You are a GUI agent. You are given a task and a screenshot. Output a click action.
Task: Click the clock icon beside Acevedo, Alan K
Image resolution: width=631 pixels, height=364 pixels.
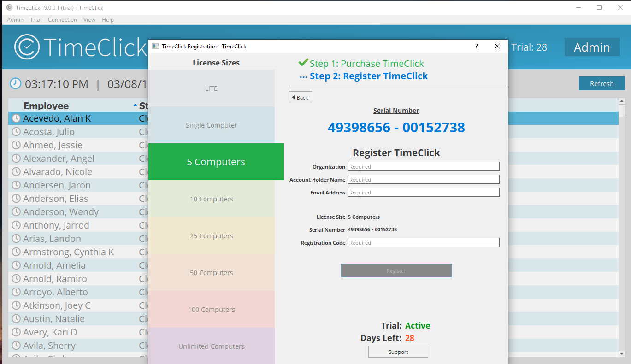[x=16, y=118]
